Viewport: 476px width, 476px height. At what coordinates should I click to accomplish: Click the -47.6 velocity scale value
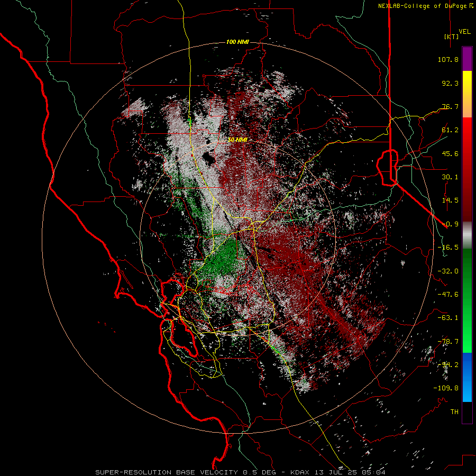(448, 295)
